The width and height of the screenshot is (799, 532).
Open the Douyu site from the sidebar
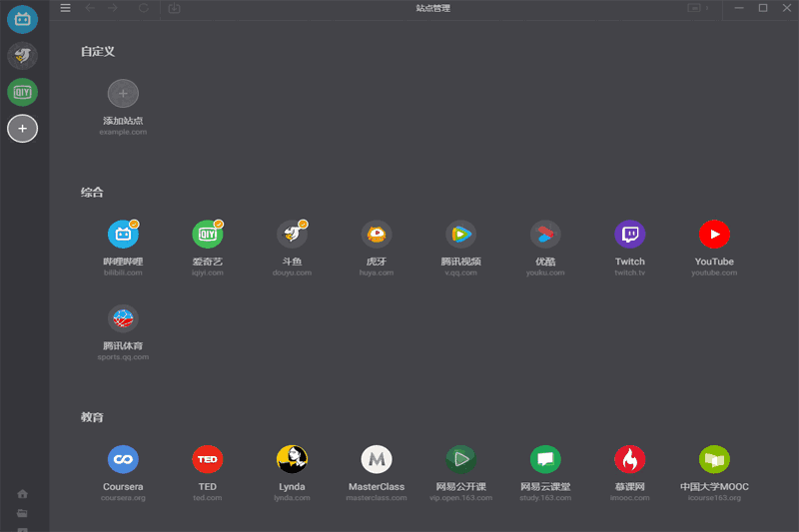(x=22, y=56)
